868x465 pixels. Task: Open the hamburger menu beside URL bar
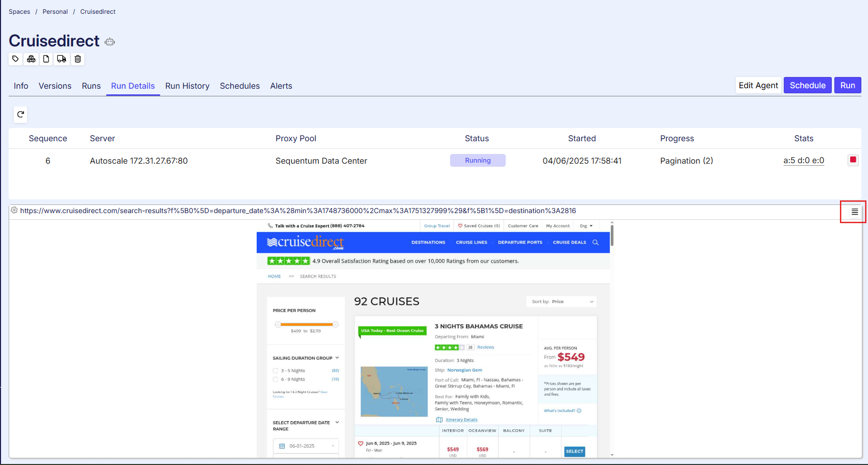[x=854, y=212]
